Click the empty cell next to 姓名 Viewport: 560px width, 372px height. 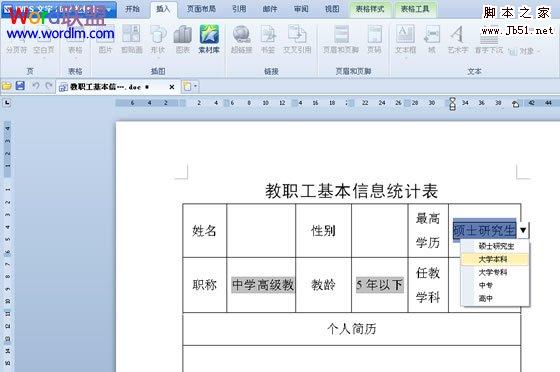261,231
